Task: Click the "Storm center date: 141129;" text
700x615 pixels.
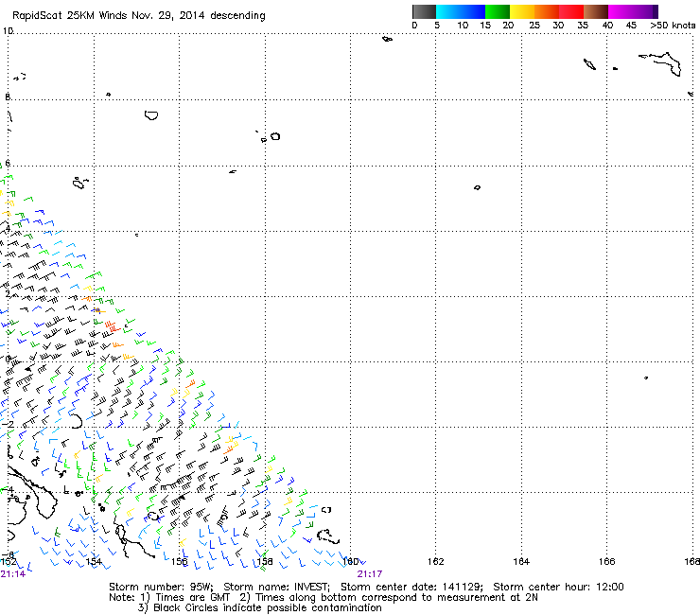Action: (411, 587)
